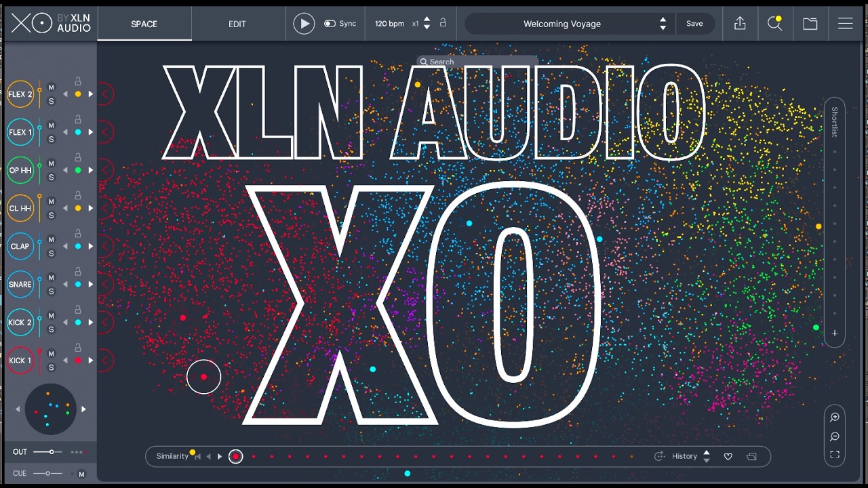868x488 pixels.
Task: Open the export/share icon
Action: click(x=740, y=24)
